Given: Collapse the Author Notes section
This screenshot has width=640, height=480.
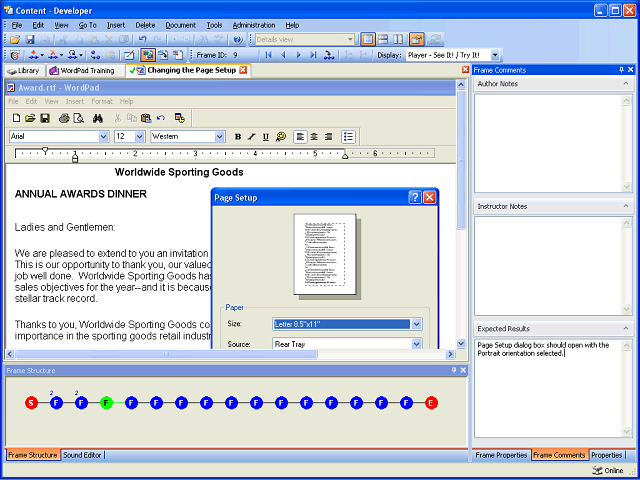Looking at the screenshot, I should (x=626, y=84).
